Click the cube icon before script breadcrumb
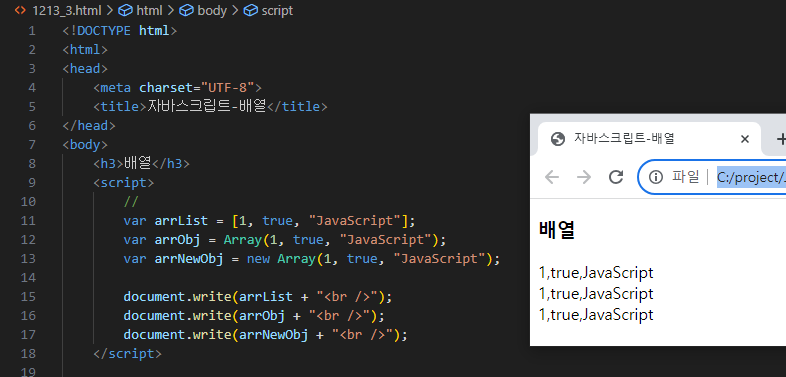This screenshot has width=786, height=377. point(250,10)
